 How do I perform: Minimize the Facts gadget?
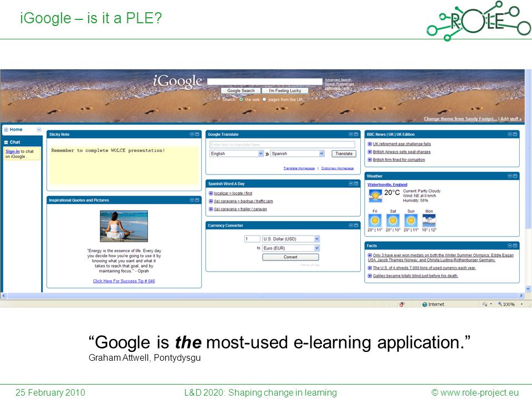point(515,245)
